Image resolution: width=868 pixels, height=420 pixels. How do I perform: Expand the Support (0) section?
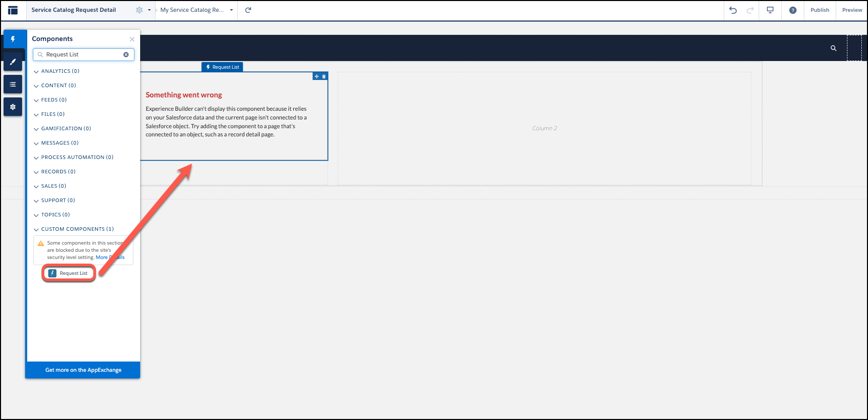(54, 201)
